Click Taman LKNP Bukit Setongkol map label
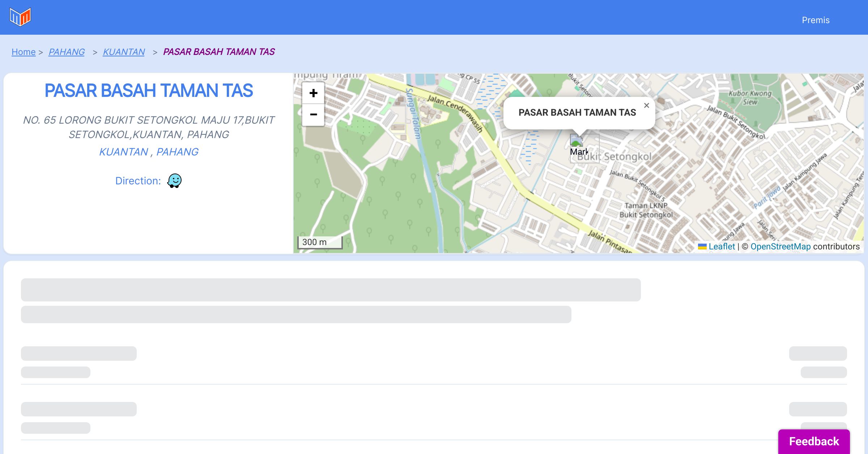This screenshot has width=868, height=454. point(646,210)
